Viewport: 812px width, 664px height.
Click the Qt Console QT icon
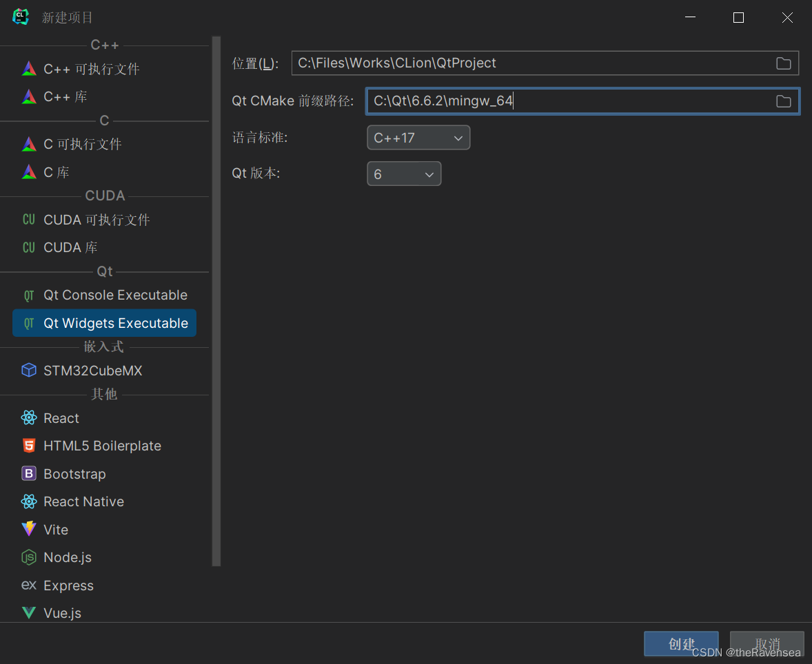pyautogui.click(x=29, y=295)
